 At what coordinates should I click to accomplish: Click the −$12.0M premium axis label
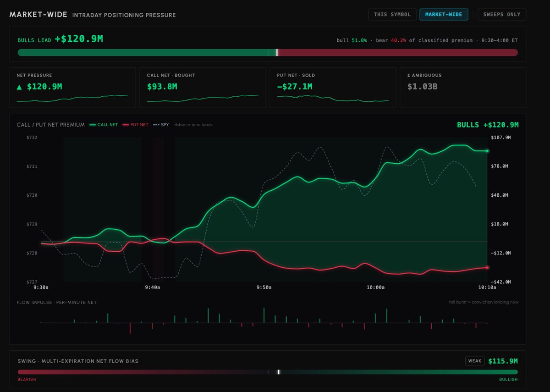click(x=500, y=253)
